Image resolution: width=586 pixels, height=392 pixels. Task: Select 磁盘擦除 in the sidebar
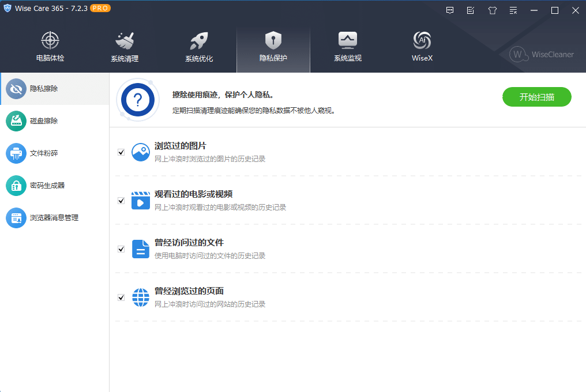44,121
